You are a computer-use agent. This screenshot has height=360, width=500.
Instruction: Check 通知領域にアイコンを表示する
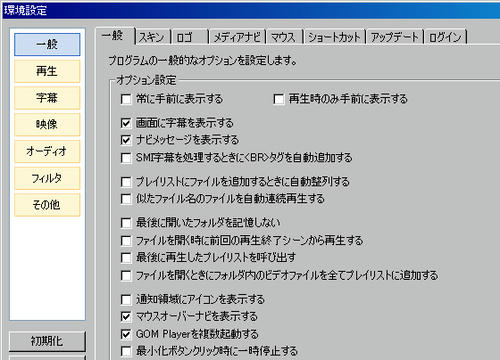pos(126,300)
